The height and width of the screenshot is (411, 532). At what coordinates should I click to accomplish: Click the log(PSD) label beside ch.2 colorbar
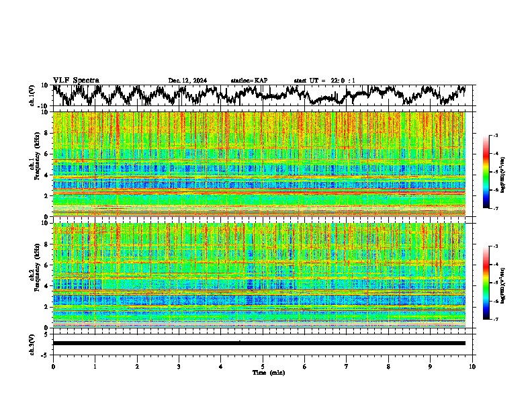coord(503,285)
